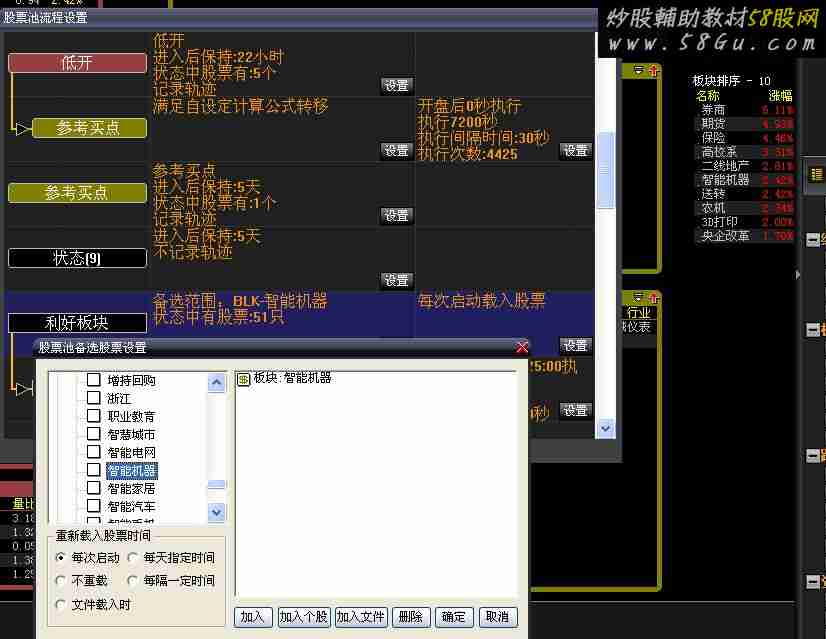
Task: Tick the 职业教育 checkbox
Action: pyautogui.click(x=93, y=416)
